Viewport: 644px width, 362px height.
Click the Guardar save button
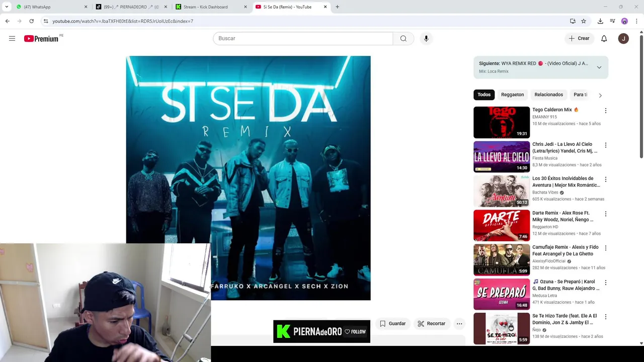pyautogui.click(x=392, y=323)
